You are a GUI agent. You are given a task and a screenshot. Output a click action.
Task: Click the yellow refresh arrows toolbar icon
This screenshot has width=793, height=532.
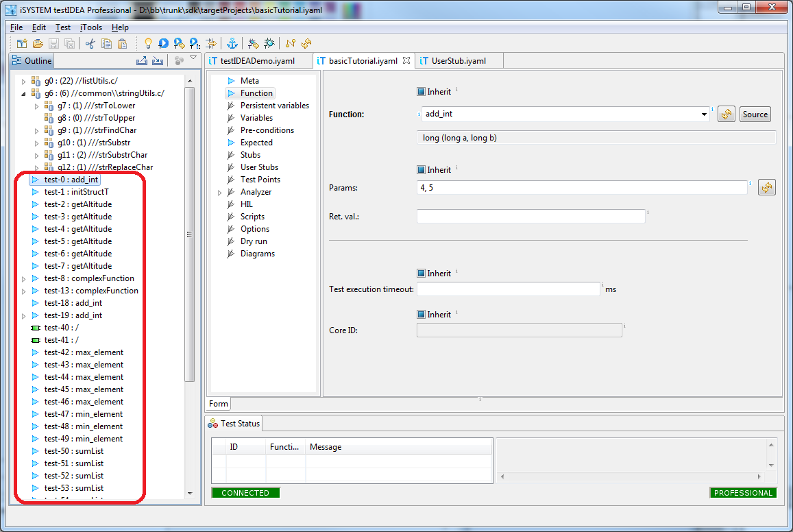click(x=306, y=43)
